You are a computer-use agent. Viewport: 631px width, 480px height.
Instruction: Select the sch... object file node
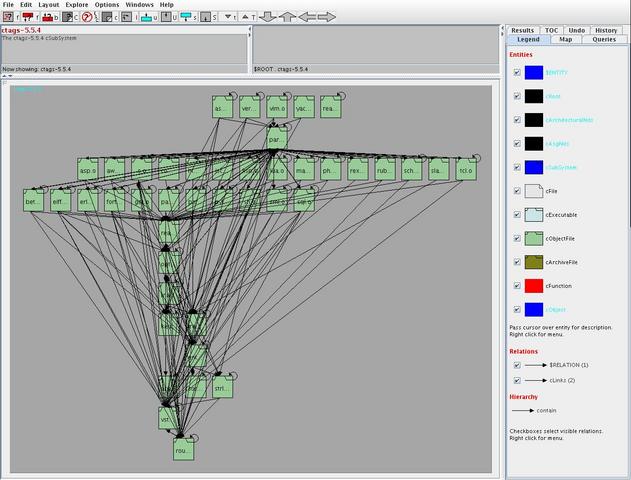pos(412,169)
